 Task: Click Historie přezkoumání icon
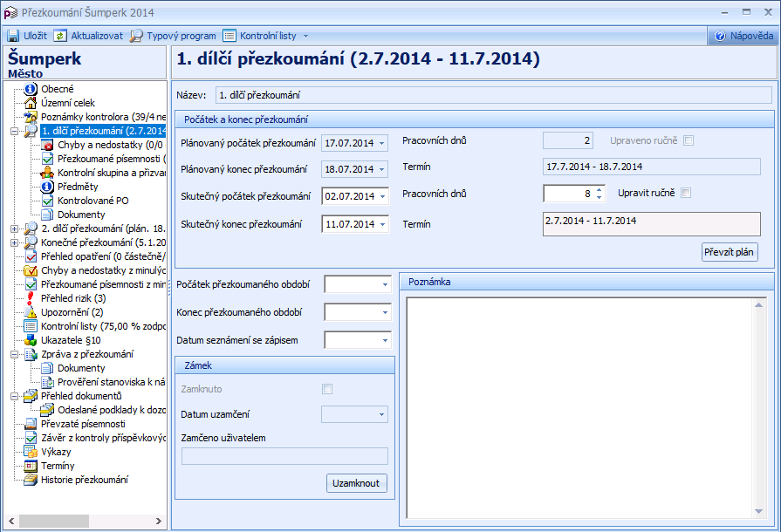pos(31,480)
